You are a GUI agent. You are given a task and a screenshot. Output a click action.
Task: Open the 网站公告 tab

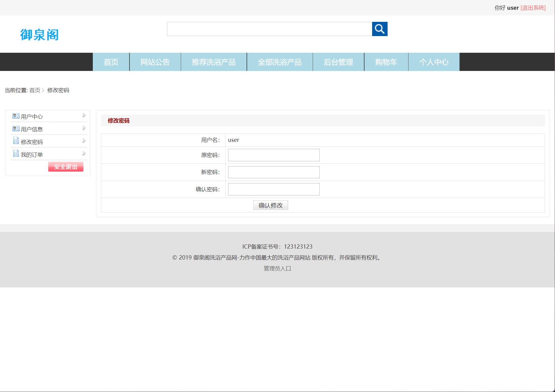tap(155, 62)
